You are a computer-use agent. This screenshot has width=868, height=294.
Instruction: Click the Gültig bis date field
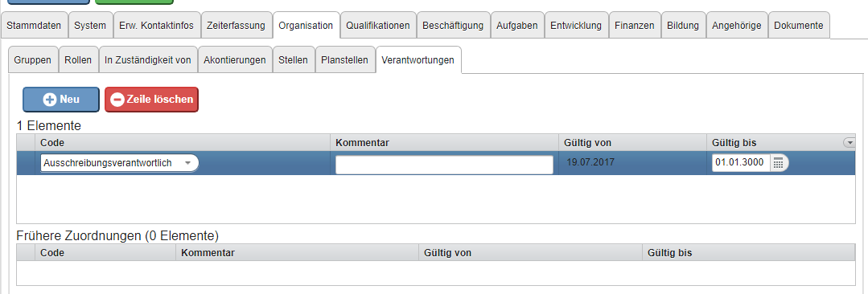tap(741, 163)
